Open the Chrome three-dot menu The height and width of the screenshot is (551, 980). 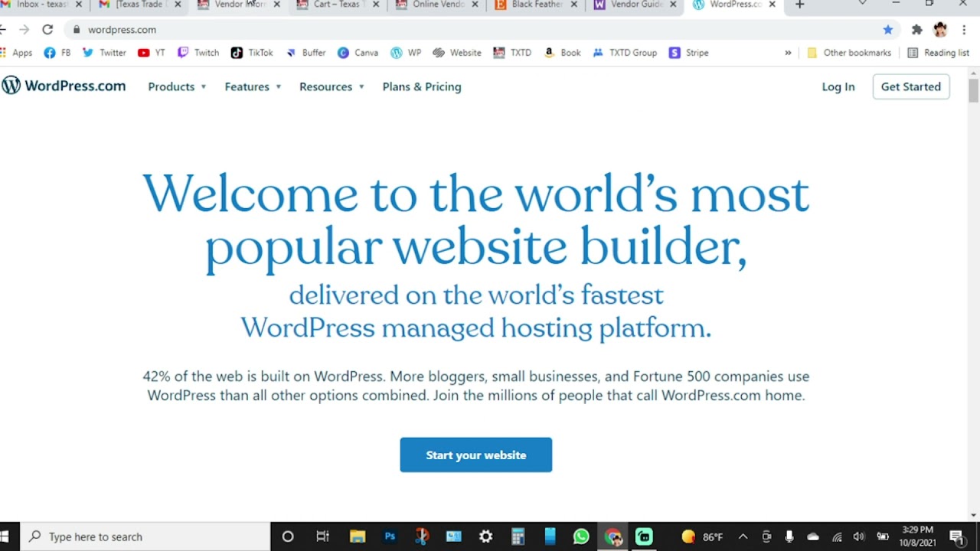tap(964, 30)
